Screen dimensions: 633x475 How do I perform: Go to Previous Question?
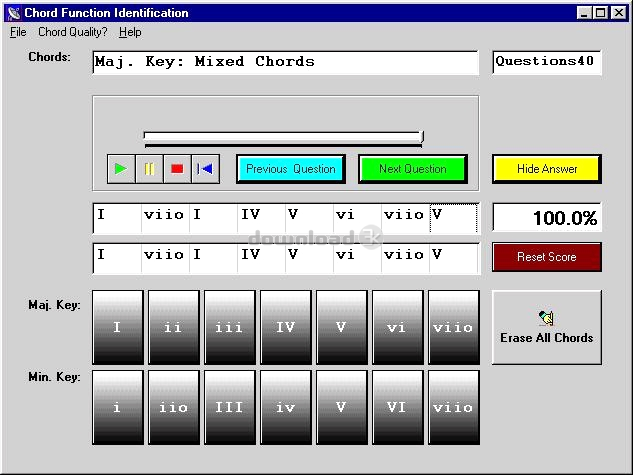point(291,169)
